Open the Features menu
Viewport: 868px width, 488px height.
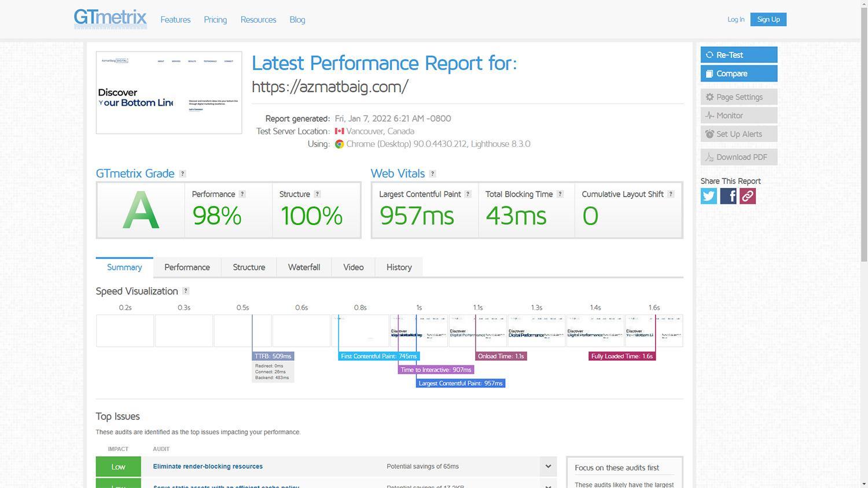tap(175, 20)
